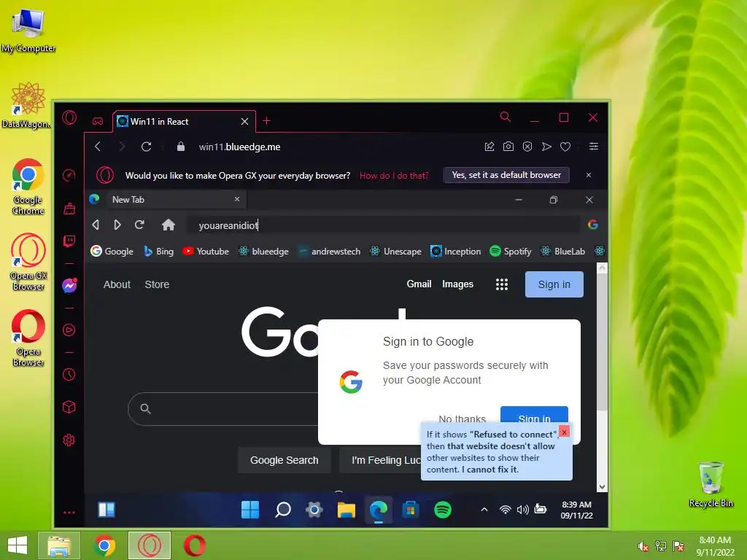Open Microsoft Store in Win11 taskbar

(x=410, y=510)
